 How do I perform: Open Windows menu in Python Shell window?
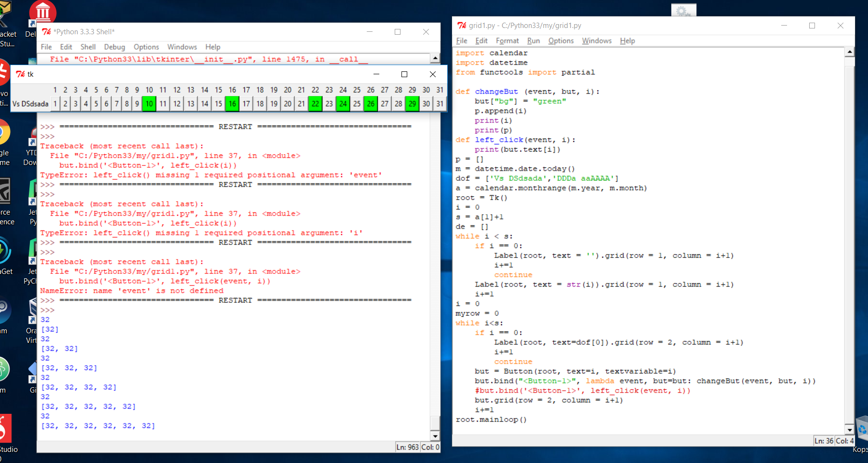tap(182, 47)
